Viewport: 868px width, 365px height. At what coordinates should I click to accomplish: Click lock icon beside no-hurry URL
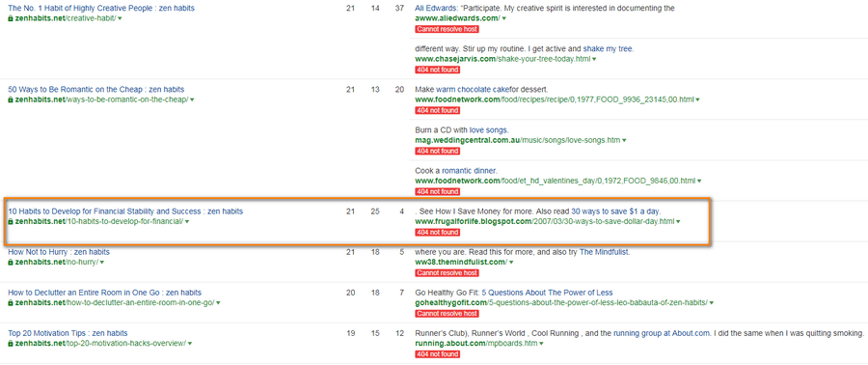11,262
